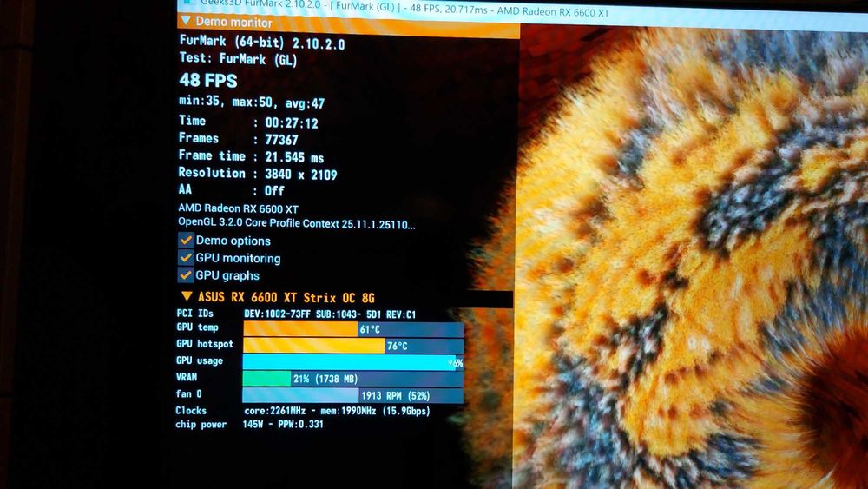Viewport: 868px width, 489px height.
Task: Click the fan 0 label
Action: pos(188,393)
